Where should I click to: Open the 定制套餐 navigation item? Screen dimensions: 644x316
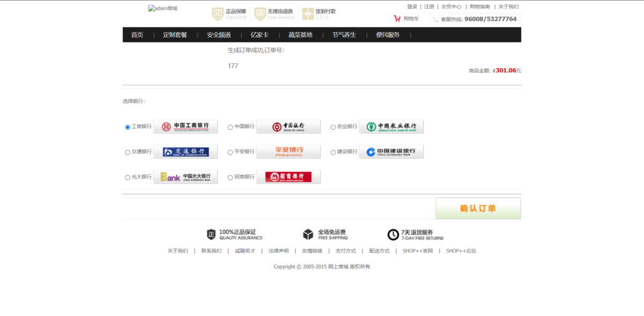point(175,35)
